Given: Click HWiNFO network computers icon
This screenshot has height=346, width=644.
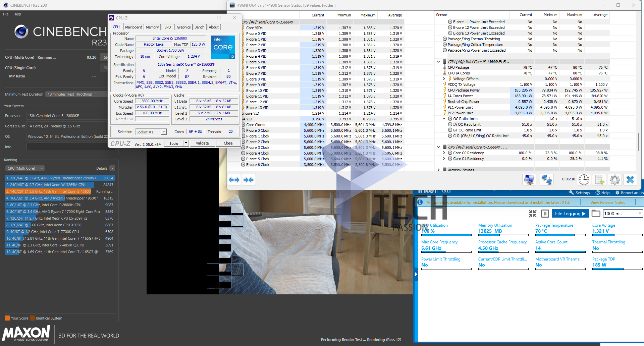Looking at the screenshot, I should [x=546, y=180].
